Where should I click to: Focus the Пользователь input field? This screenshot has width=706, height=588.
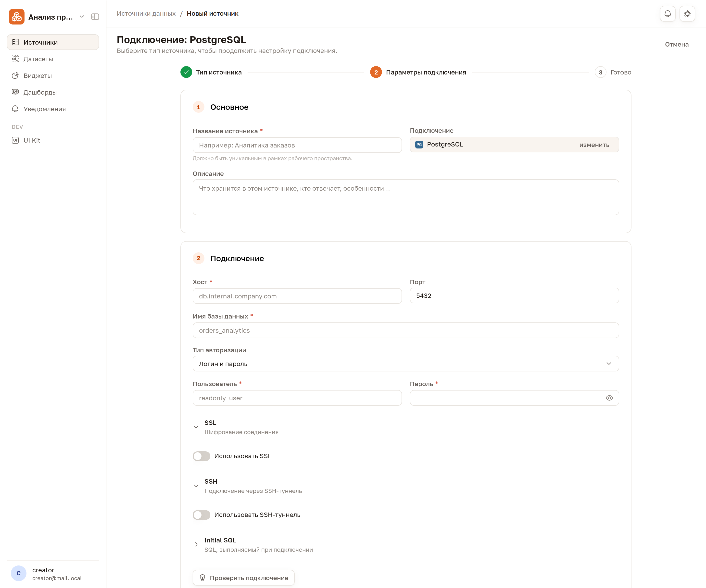(297, 398)
